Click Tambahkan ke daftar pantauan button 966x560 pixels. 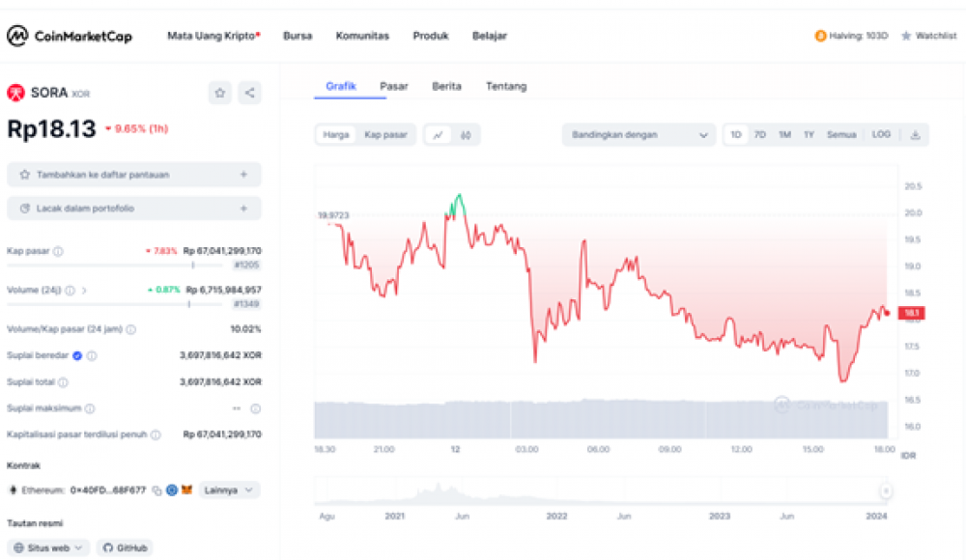pos(133,175)
